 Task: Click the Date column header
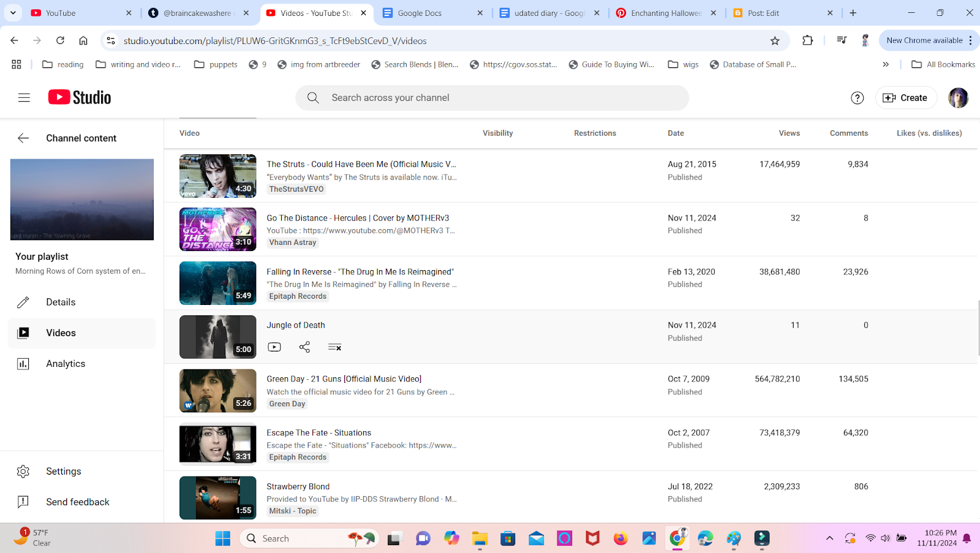pyautogui.click(x=676, y=134)
